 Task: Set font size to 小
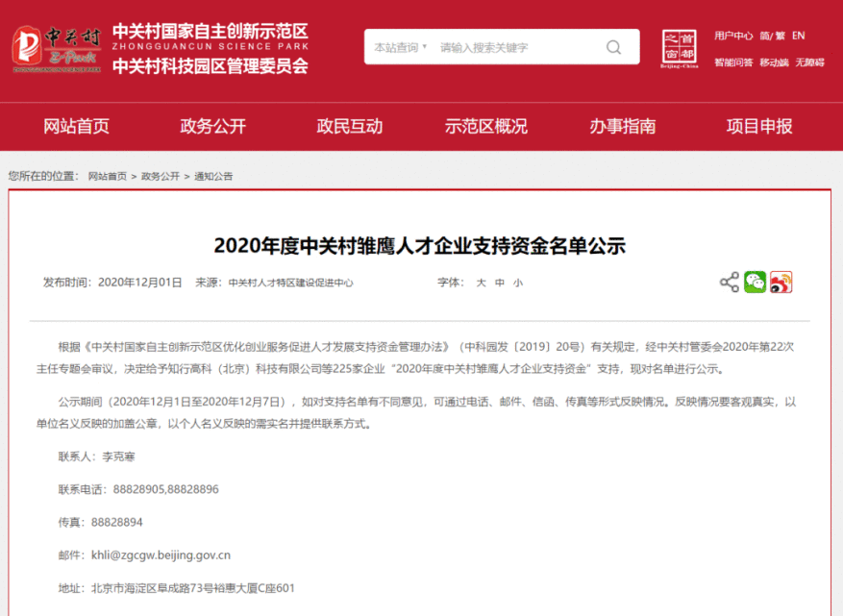[518, 283]
